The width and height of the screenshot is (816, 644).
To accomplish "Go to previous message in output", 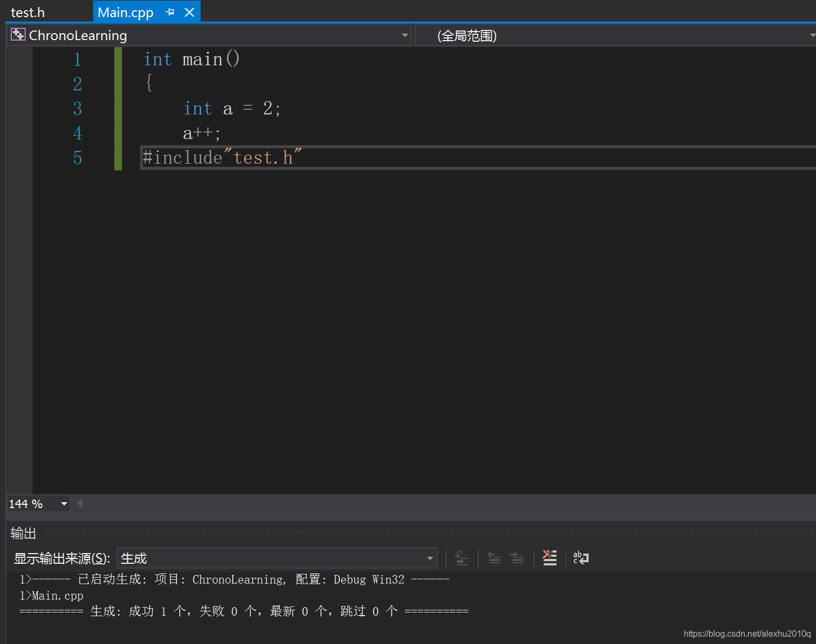I will click(x=493, y=558).
